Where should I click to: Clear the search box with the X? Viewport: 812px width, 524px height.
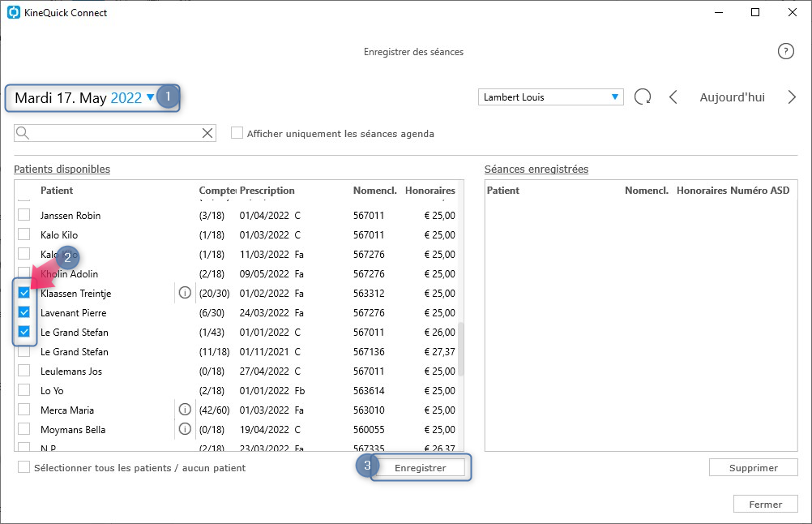coord(207,133)
